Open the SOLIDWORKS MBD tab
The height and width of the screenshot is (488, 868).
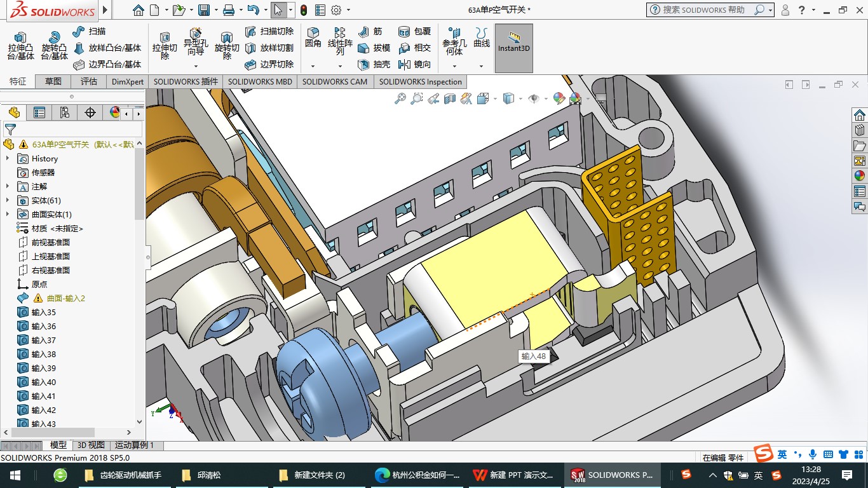(x=260, y=81)
